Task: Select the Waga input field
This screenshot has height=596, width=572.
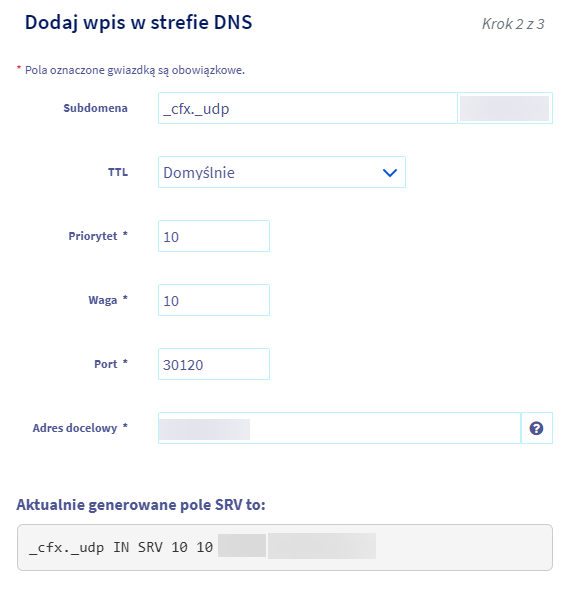Action: pyautogui.click(x=214, y=300)
